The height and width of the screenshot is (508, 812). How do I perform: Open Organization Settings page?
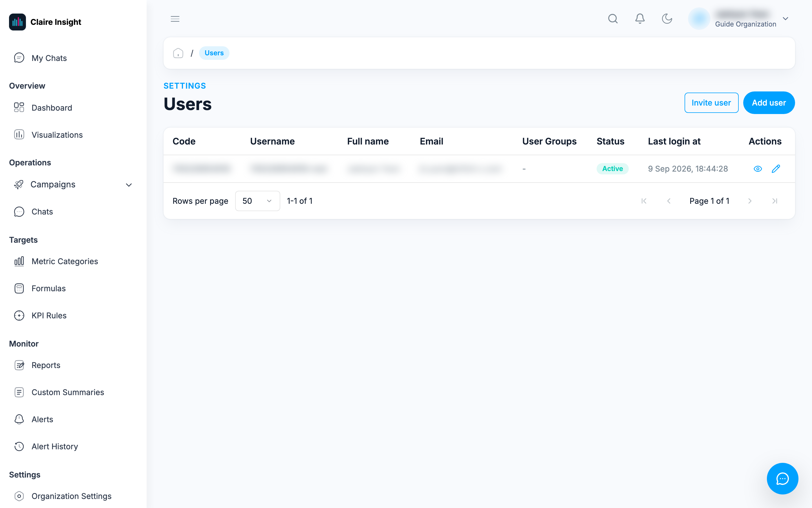[71, 496]
